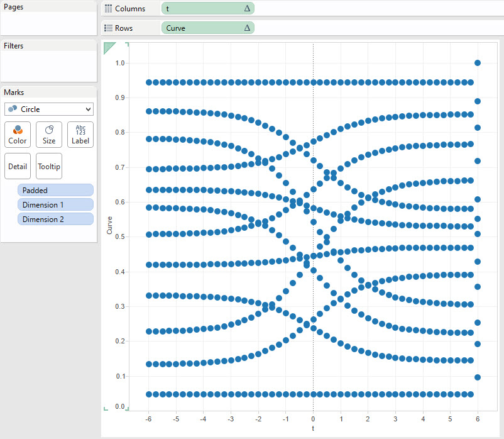
Task: Click the 0.5 y-axis tick label
Action: pos(120,236)
